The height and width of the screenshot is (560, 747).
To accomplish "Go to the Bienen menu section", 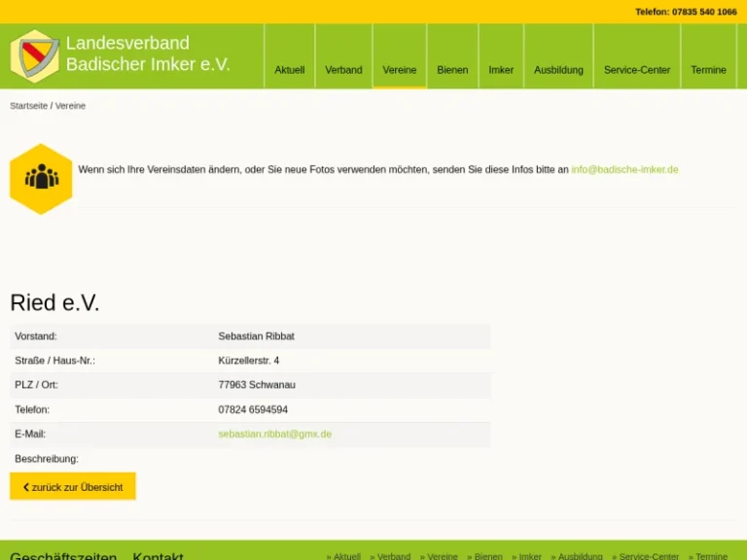I will (x=452, y=70).
